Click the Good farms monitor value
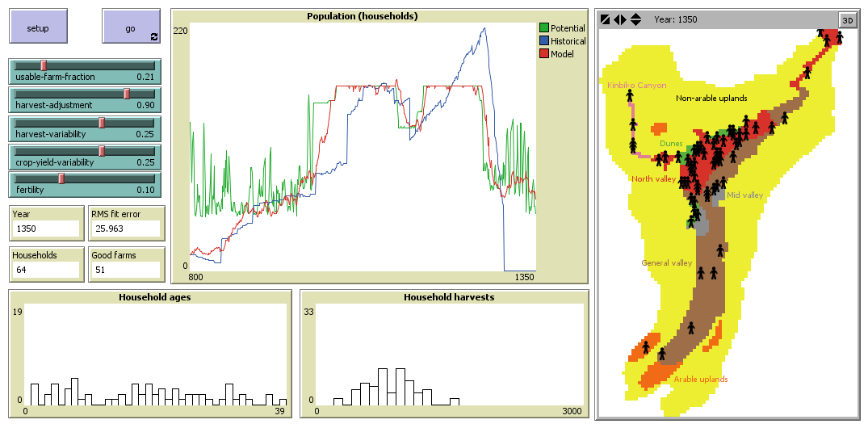The image size is (868, 428). [125, 269]
